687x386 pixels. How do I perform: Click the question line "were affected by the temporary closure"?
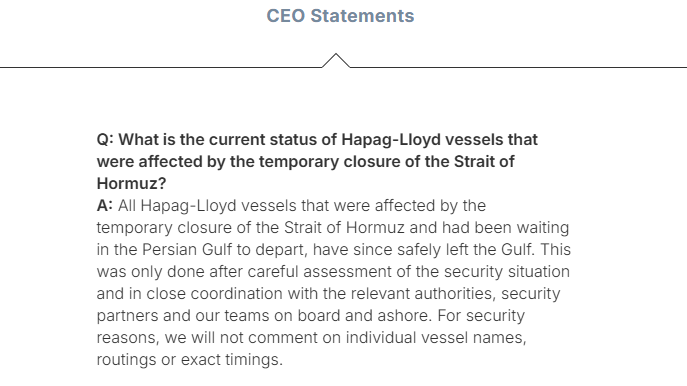305,162
